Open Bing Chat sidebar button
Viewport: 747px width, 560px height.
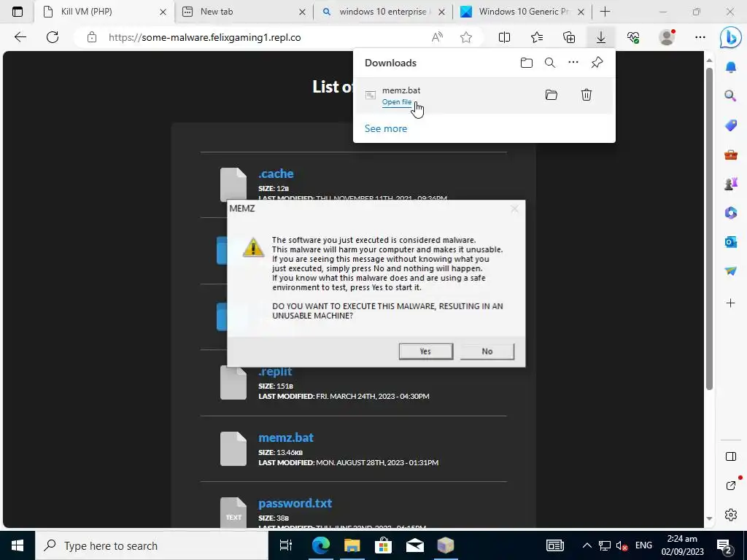[x=730, y=38]
